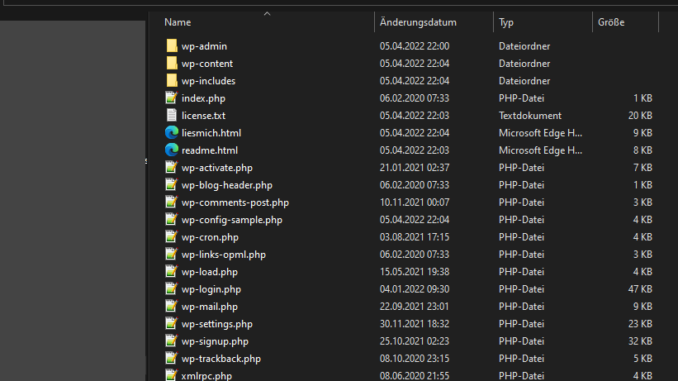Select the wp-login.php file name
This screenshot has width=678, height=381.
(x=211, y=289)
